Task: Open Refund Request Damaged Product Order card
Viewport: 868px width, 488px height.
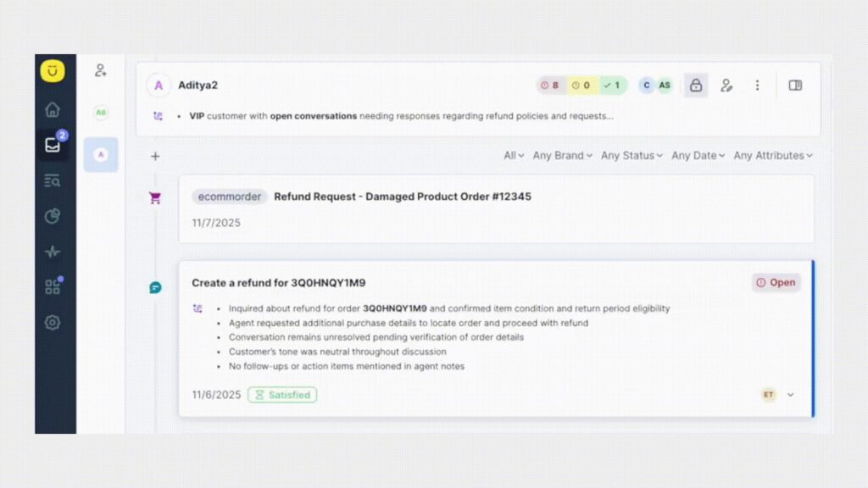Action: coord(403,197)
